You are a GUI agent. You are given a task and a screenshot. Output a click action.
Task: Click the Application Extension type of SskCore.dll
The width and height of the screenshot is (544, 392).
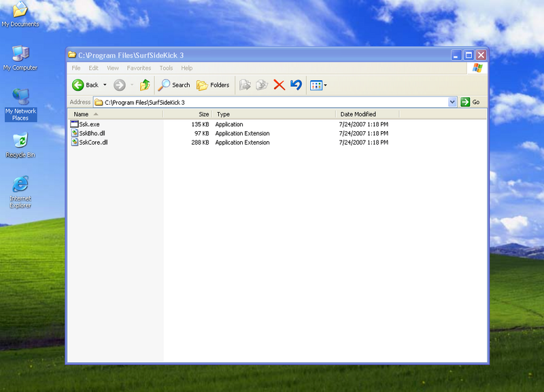242,142
